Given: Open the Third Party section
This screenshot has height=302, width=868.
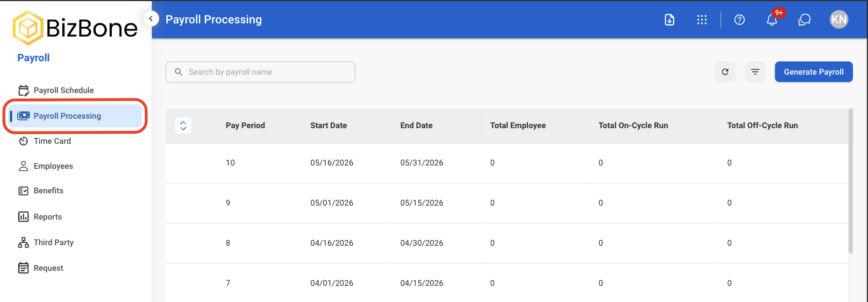Looking at the screenshot, I should [53, 242].
